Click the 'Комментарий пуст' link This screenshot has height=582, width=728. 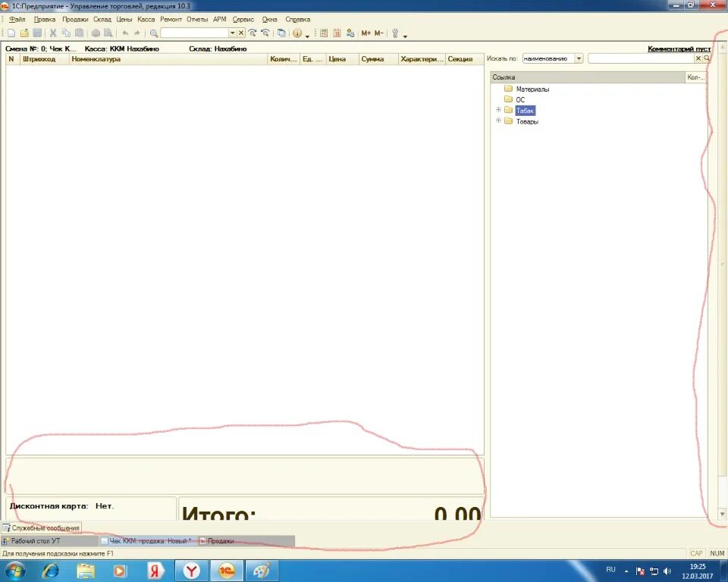click(679, 48)
